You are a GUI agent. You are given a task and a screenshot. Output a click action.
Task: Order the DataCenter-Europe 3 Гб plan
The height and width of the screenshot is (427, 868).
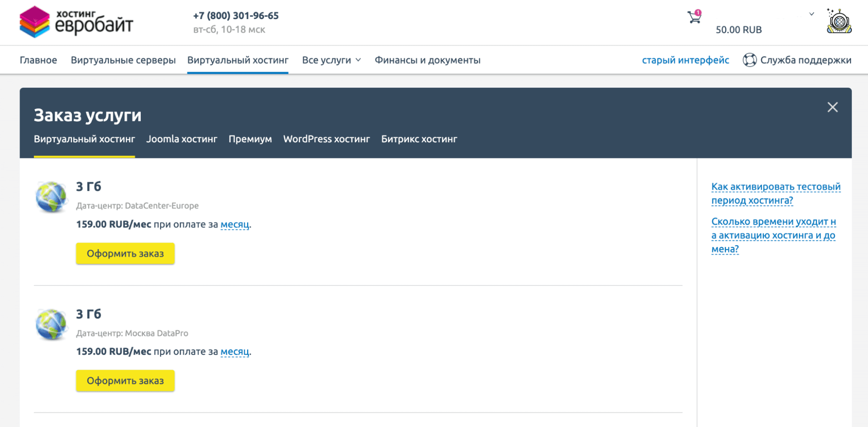125,253
